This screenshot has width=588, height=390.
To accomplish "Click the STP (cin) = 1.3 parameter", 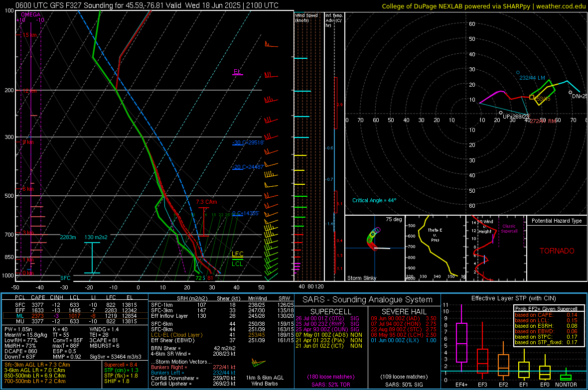I will pos(121,370).
